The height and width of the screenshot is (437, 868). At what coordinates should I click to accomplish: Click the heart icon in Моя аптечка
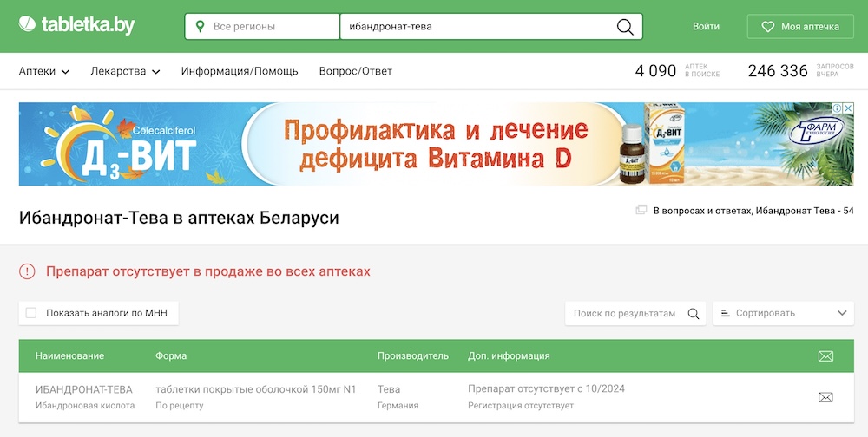click(767, 27)
